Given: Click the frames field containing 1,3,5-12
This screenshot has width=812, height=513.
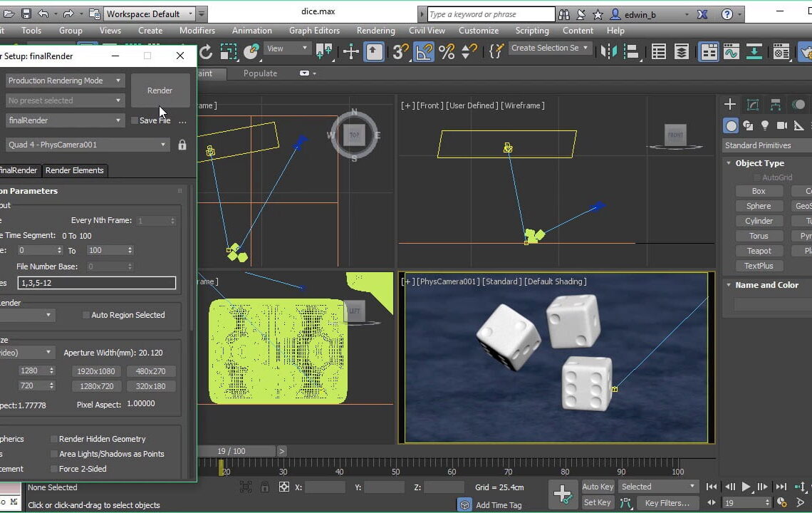Looking at the screenshot, I should pyautogui.click(x=96, y=283).
